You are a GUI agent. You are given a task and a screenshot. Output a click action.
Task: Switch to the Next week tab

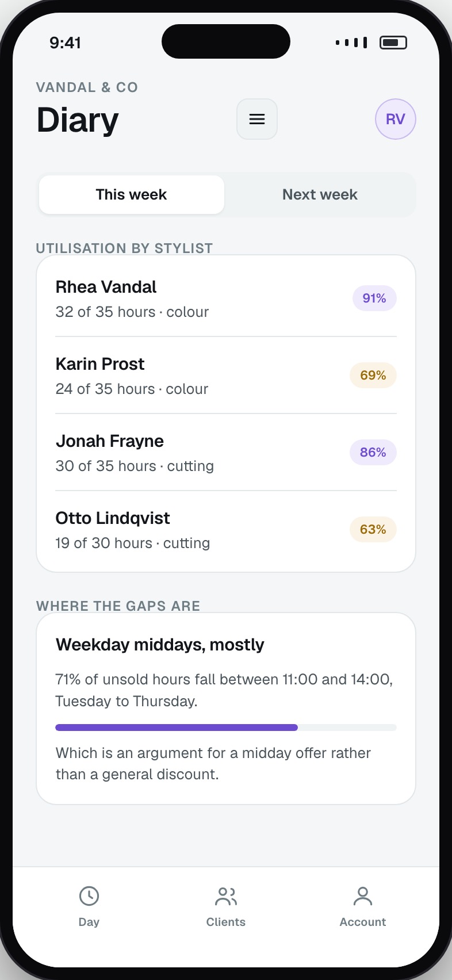point(320,194)
